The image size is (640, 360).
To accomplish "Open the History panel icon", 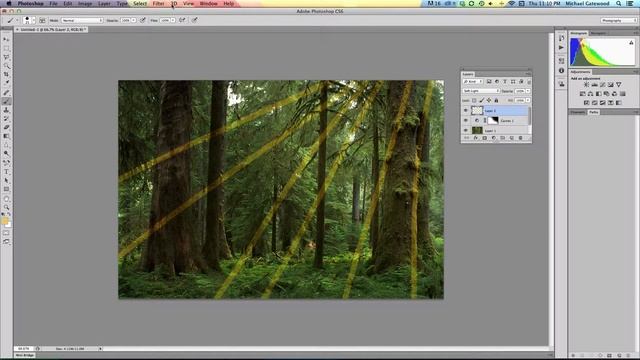I will 561,38.
